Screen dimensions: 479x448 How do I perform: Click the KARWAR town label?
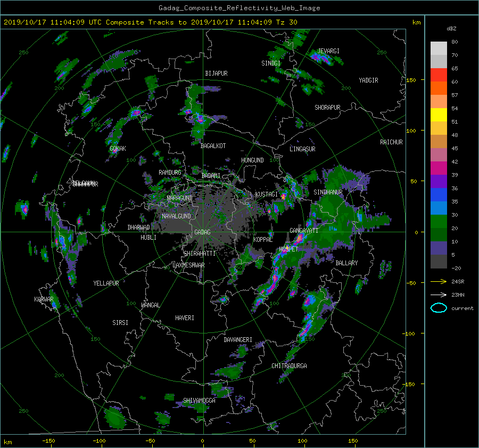click(x=44, y=299)
